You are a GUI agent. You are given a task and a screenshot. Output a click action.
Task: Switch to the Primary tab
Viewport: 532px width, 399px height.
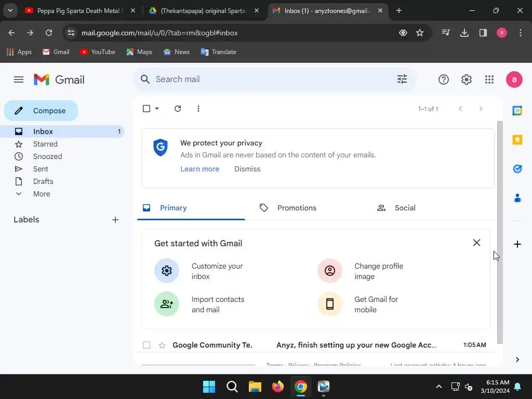click(x=191, y=208)
